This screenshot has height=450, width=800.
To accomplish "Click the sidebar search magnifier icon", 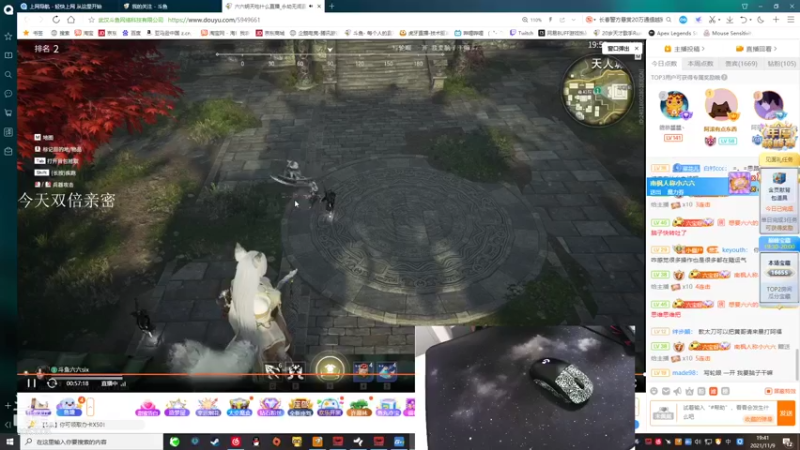I will (x=8, y=74).
